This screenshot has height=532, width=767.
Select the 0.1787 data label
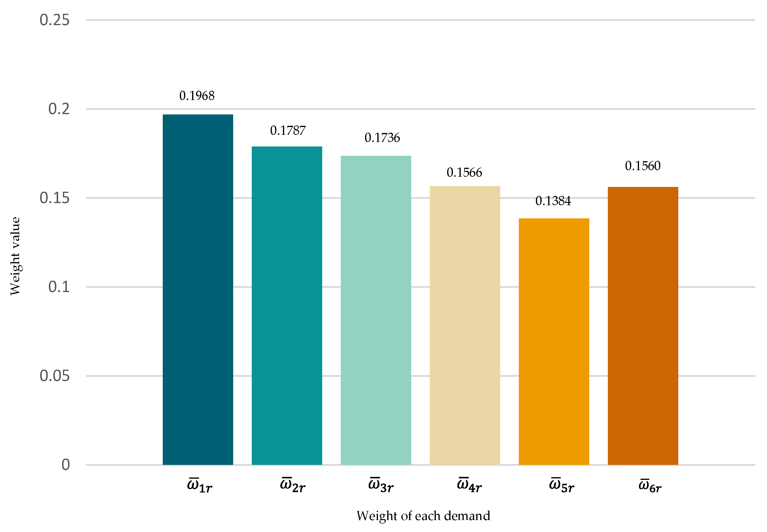[288, 131]
